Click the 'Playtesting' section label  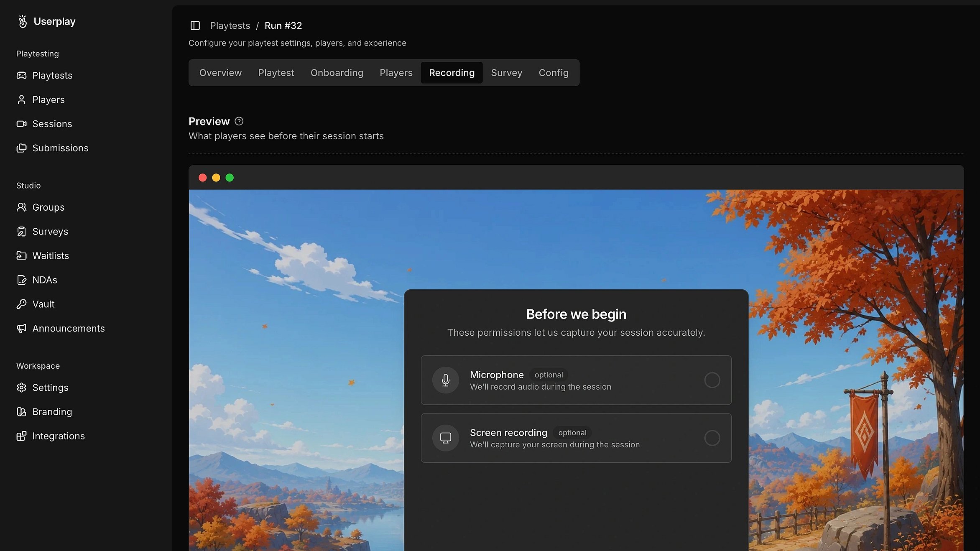click(x=38, y=54)
